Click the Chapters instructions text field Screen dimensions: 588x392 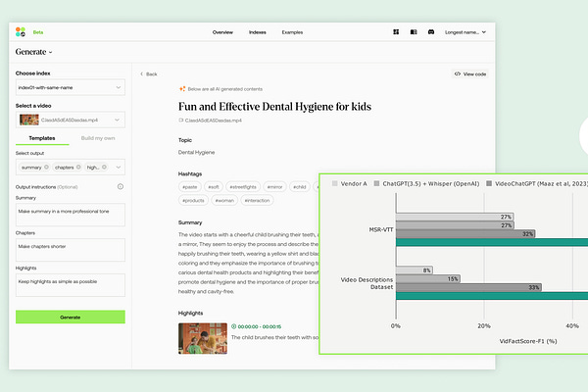tap(71, 250)
